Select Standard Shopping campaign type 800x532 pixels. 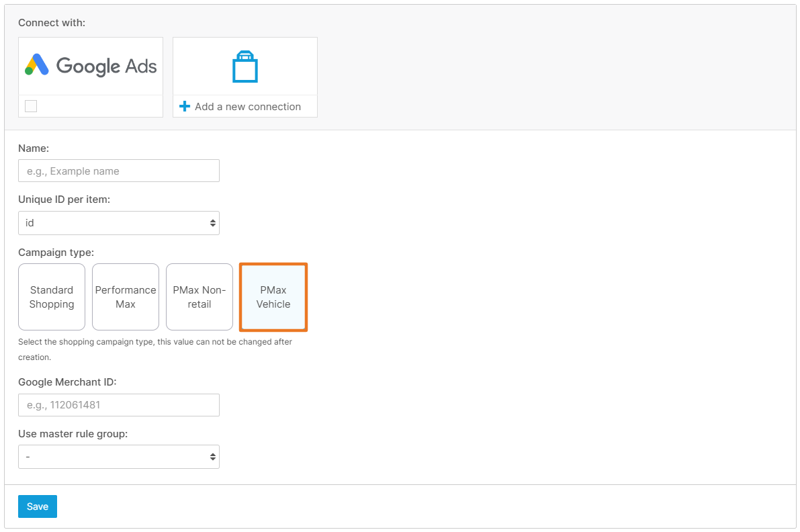click(x=52, y=297)
